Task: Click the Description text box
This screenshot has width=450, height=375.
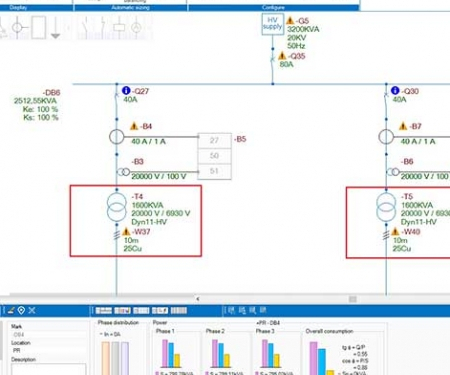Action: tap(48, 369)
